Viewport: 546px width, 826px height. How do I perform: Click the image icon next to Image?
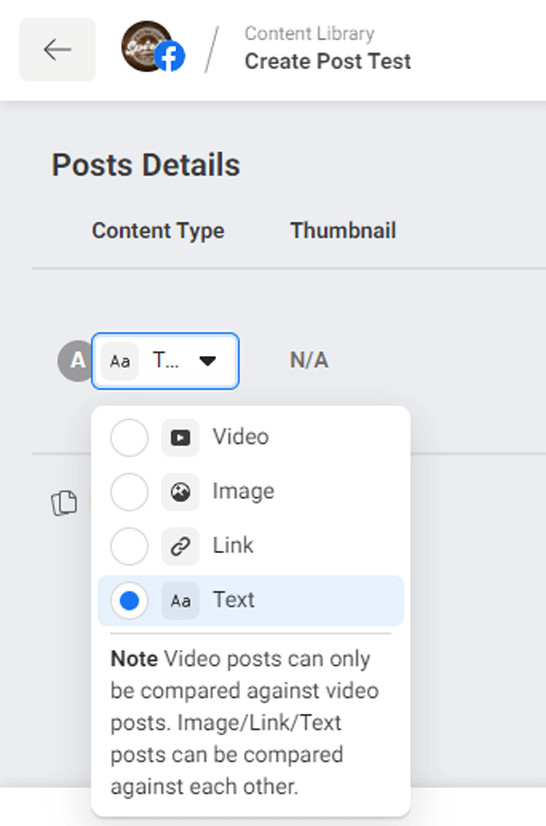[x=180, y=492]
